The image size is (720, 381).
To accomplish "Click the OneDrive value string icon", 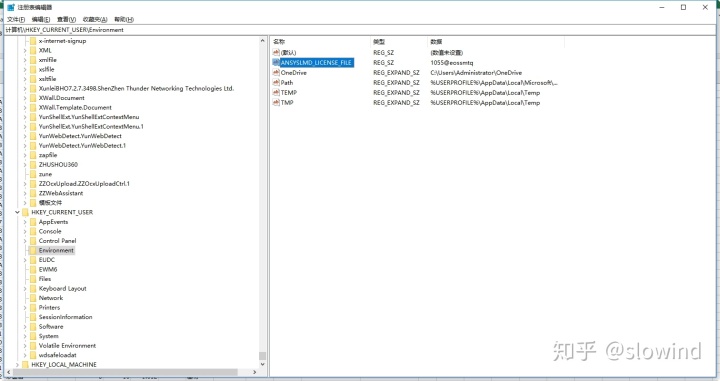I will pos(276,73).
